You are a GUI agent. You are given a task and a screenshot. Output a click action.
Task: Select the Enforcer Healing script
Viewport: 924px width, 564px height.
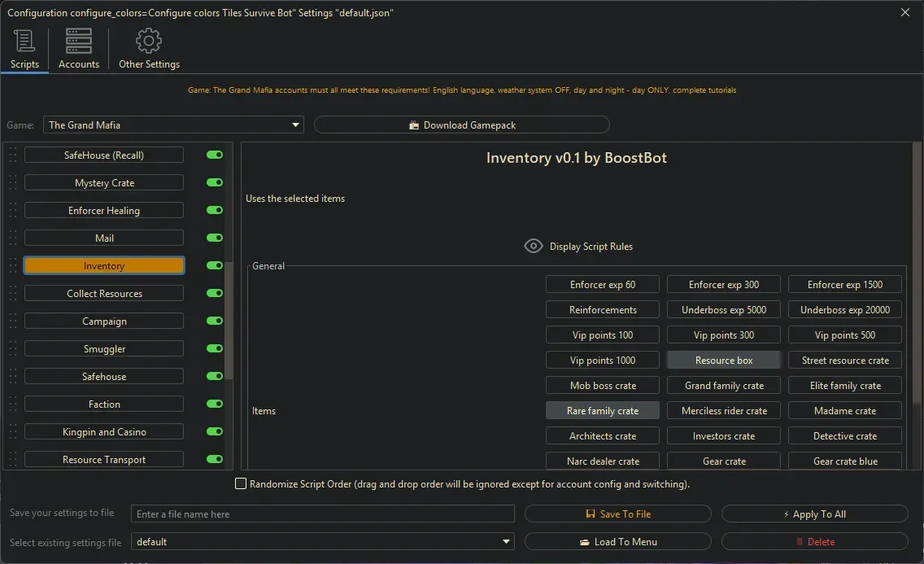tap(104, 211)
